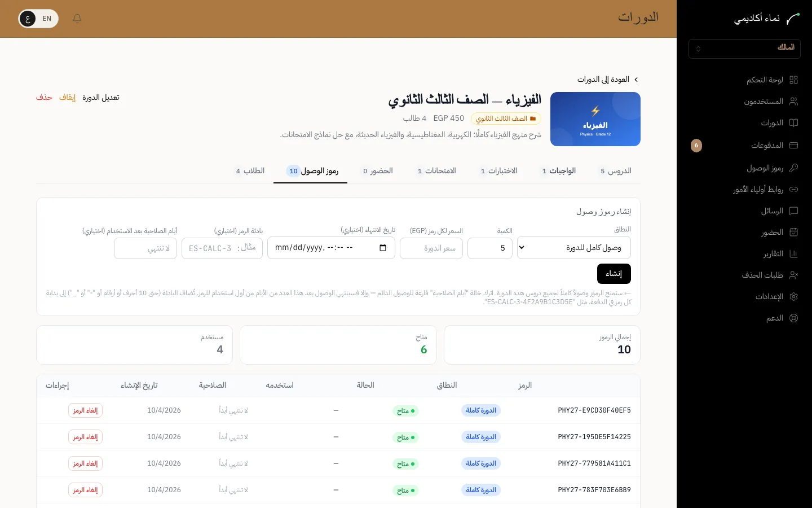Click the إيقاف pause course link
This screenshot has height=508, width=812.
(x=67, y=98)
